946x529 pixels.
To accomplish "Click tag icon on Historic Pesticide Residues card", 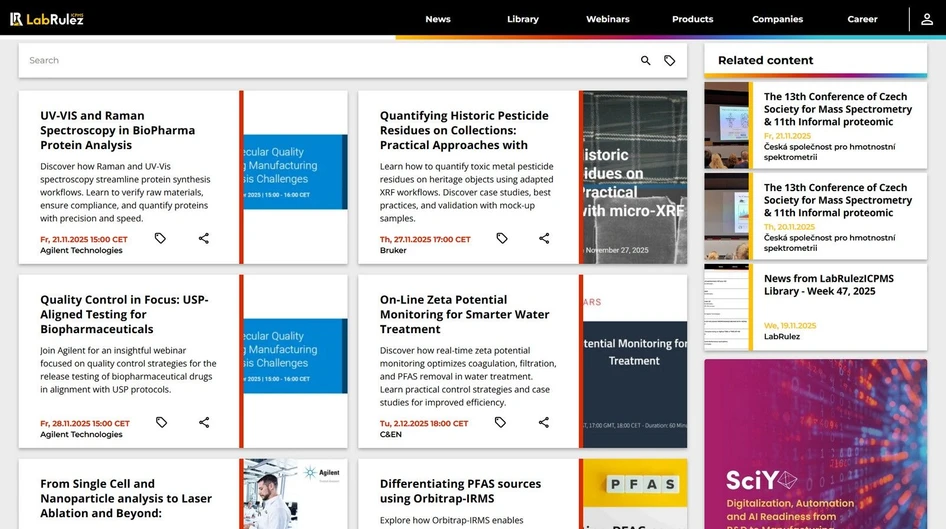I will (502, 238).
